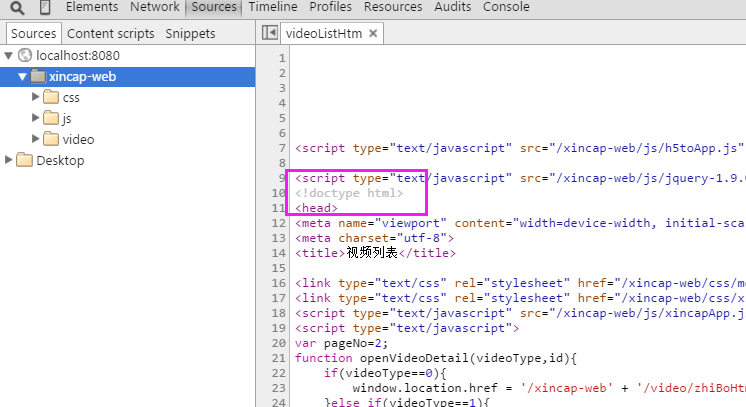Click the localhost:8080 globe icon
Image resolution: width=746 pixels, height=407 pixels.
coord(25,55)
